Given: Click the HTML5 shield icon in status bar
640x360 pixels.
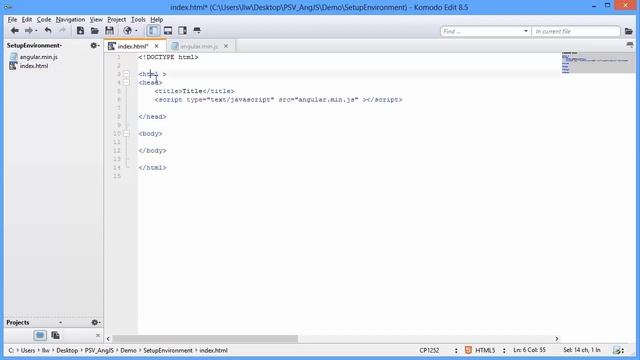Looking at the screenshot, I should pos(468,350).
